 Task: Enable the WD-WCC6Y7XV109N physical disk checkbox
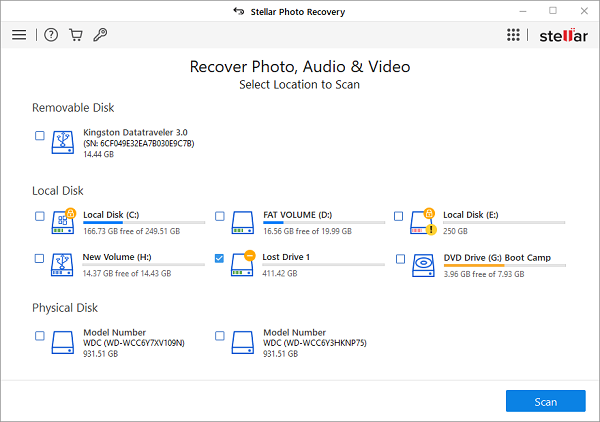click(39, 336)
